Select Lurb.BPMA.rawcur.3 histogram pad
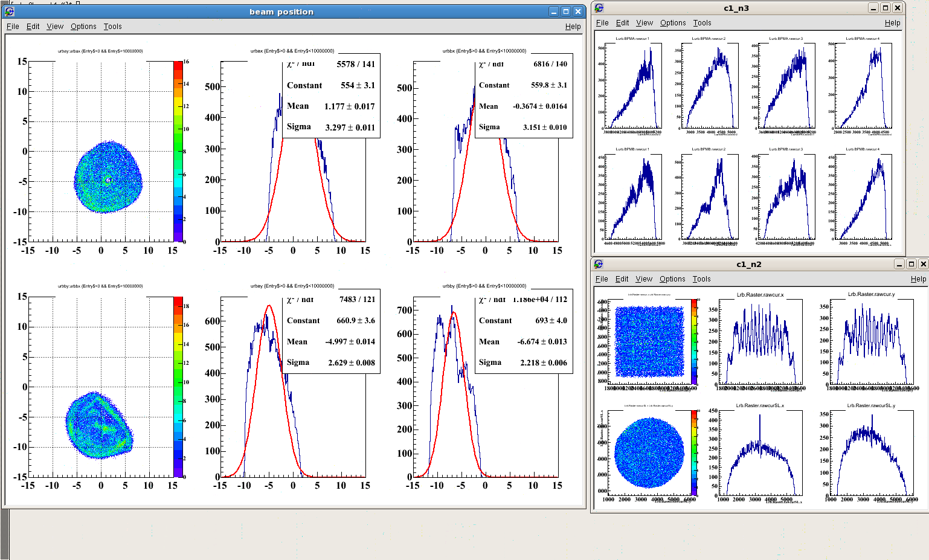 click(786, 86)
